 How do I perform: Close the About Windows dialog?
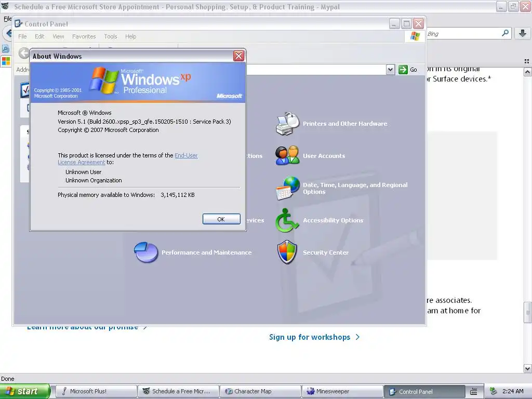click(x=239, y=56)
